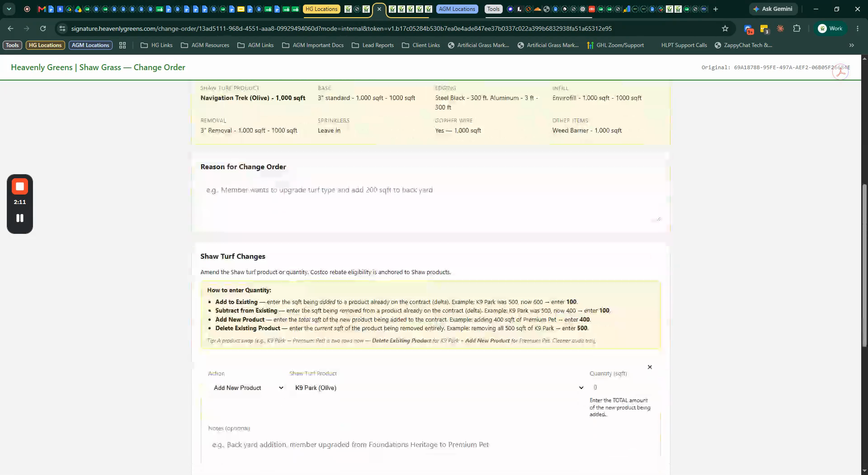Switch to the Google Drive tab
Image resolution: width=868 pixels, height=475 pixels.
pos(78,9)
